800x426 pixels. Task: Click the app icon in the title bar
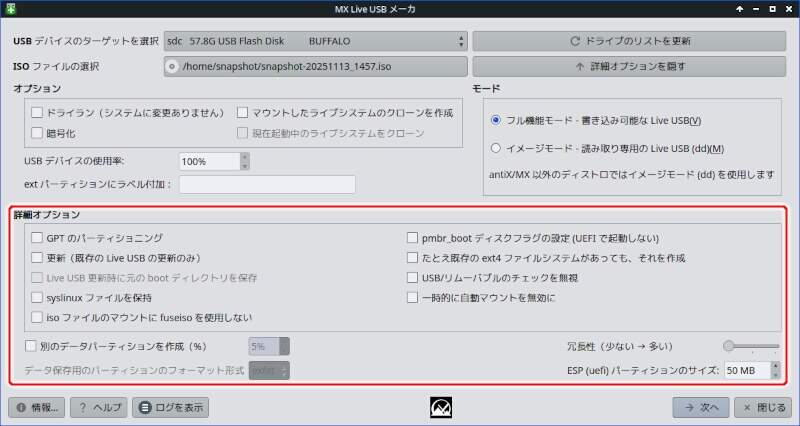(10, 9)
